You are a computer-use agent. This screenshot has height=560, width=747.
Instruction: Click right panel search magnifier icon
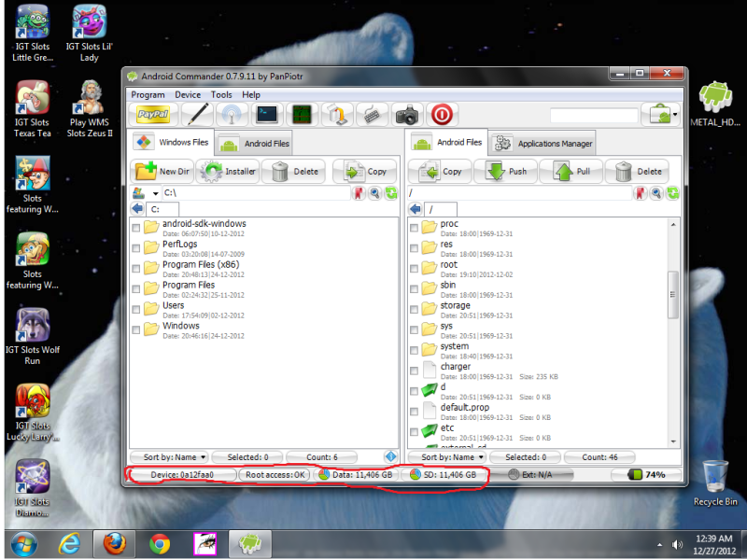656,193
